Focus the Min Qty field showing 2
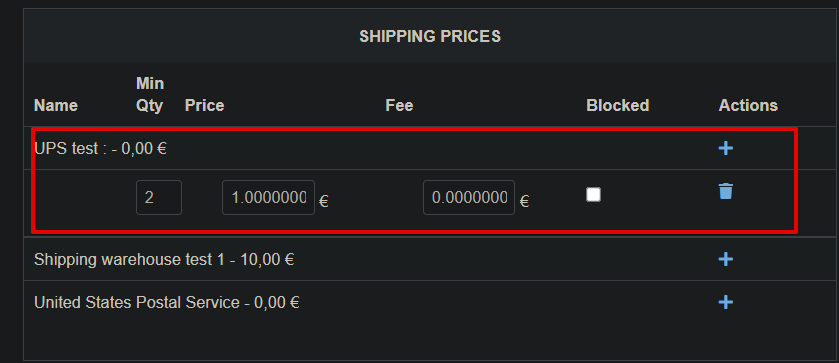 click(x=159, y=198)
